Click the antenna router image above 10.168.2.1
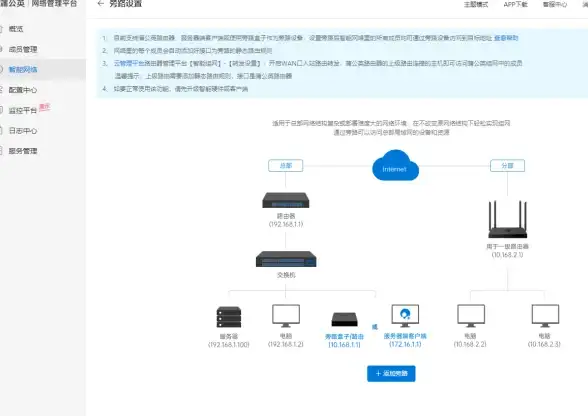The image size is (588, 416). point(507,219)
